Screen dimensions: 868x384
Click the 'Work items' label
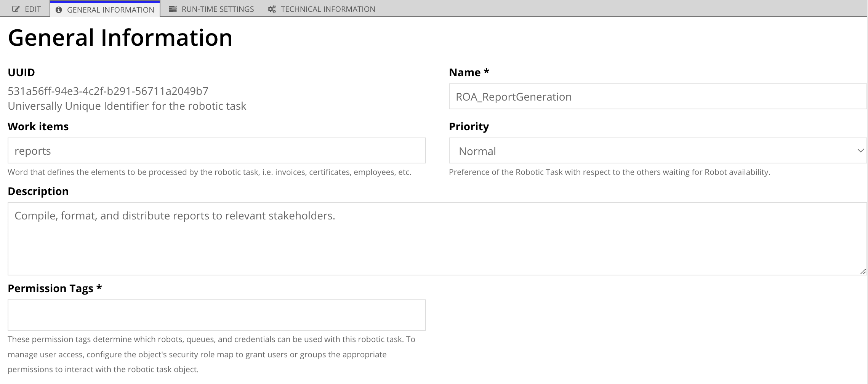click(x=38, y=126)
